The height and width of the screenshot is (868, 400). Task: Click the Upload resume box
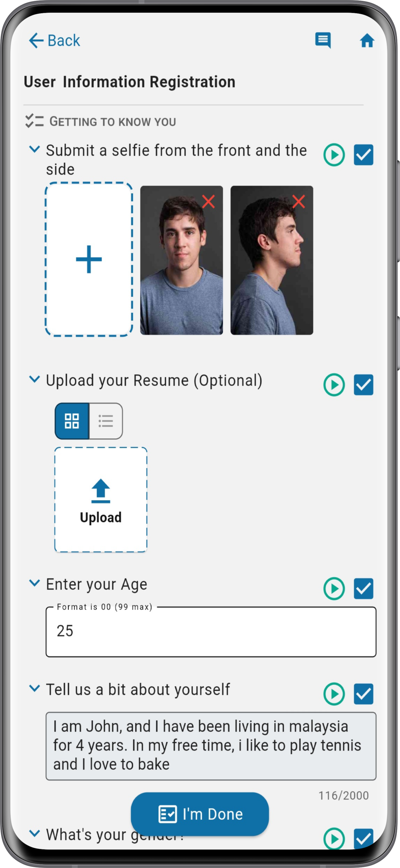(x=101, y=500)
